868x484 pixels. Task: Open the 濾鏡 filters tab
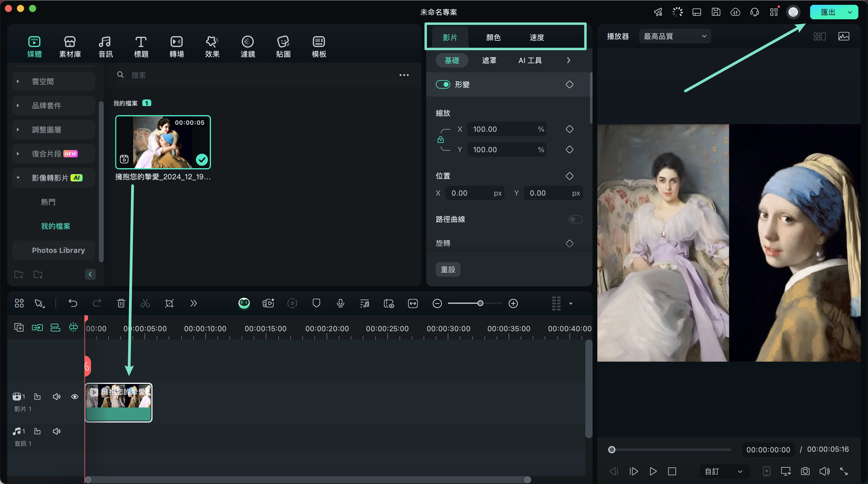248,46
